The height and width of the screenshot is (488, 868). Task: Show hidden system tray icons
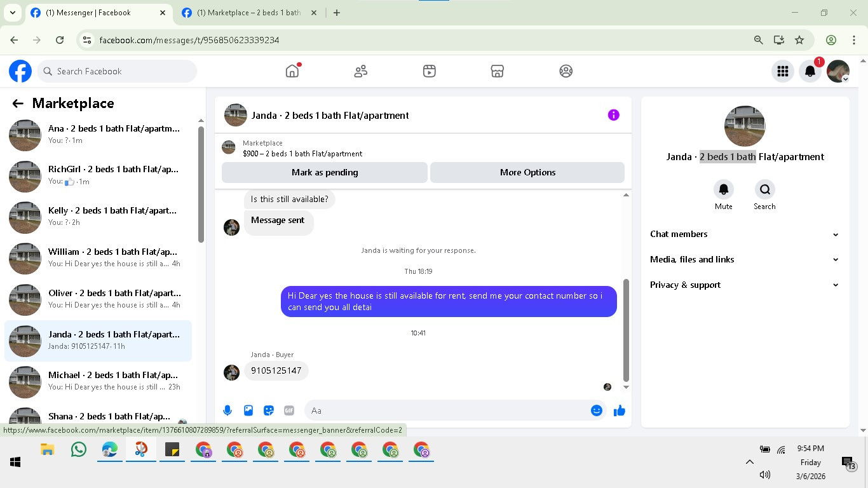click(750, 463)
